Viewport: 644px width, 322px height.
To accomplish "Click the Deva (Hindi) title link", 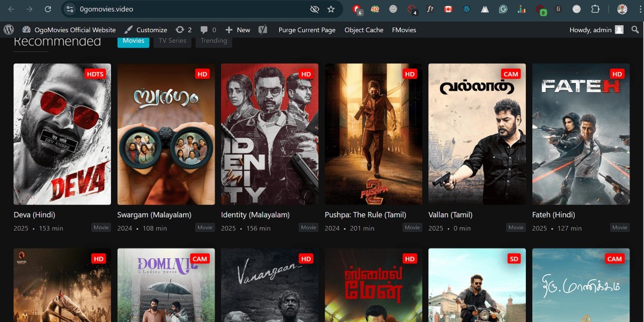I will point(34,215).
